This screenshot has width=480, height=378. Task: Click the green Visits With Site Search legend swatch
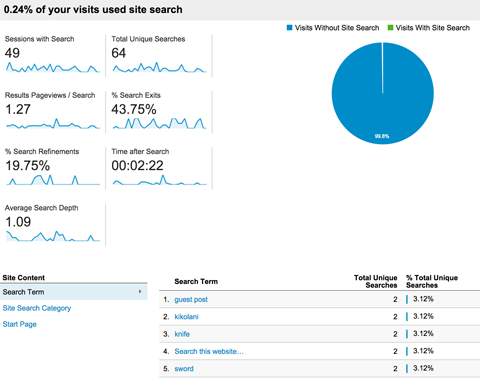[x=390, y=28]
